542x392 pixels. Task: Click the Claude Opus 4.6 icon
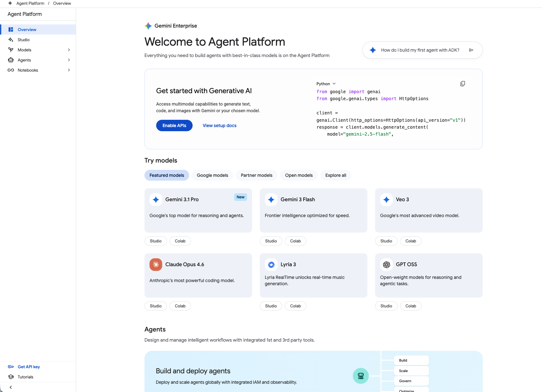click(x=156, y=264)
